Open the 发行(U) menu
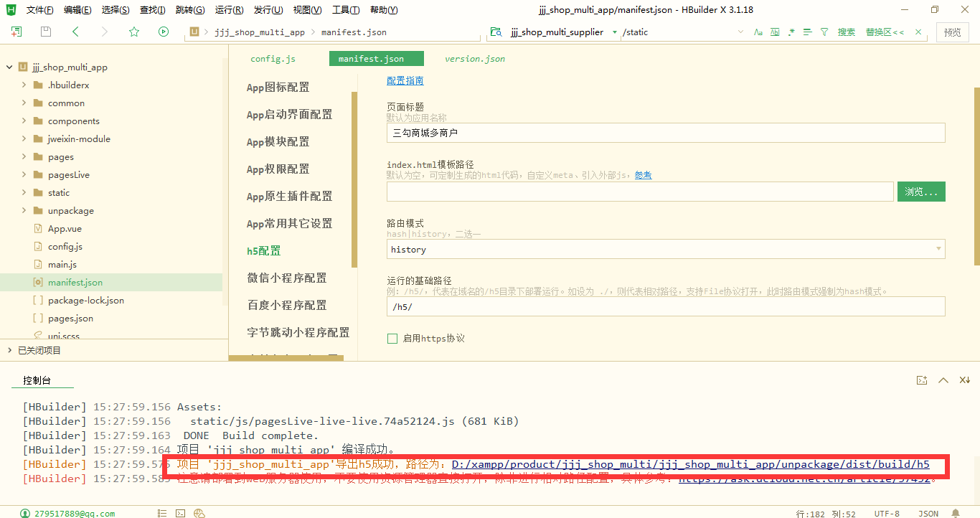980x518 pixels. [268, 10]
